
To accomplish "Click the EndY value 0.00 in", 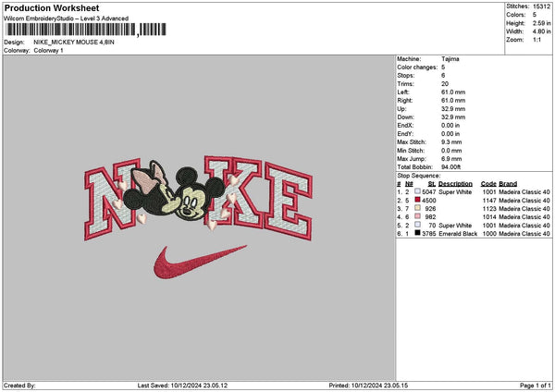I will pyautogui.click(x=450, y=134).
